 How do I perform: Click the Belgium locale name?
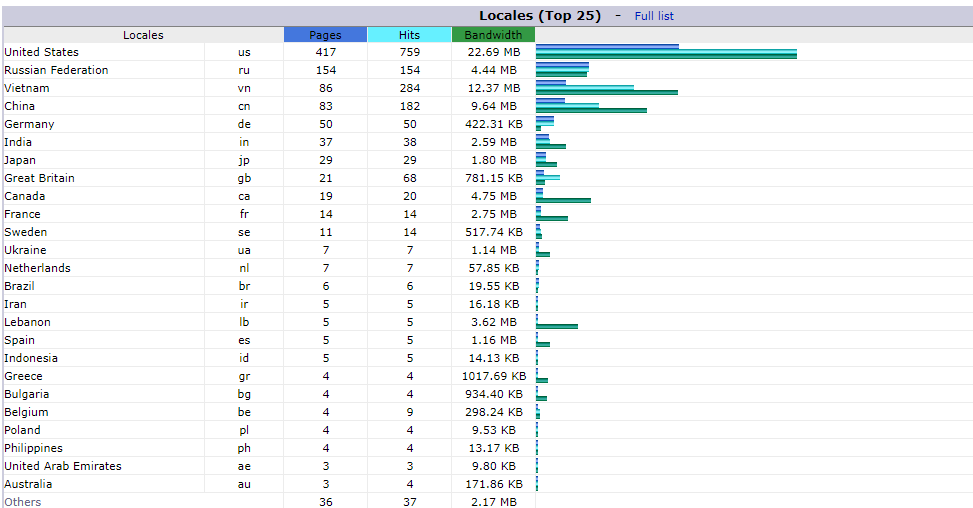coord(26,412)
